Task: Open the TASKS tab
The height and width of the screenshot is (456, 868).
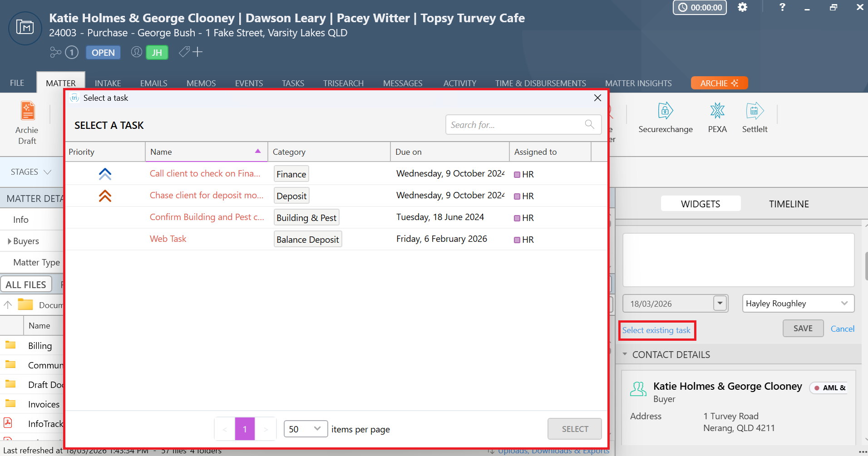Action: click(293, 83)
